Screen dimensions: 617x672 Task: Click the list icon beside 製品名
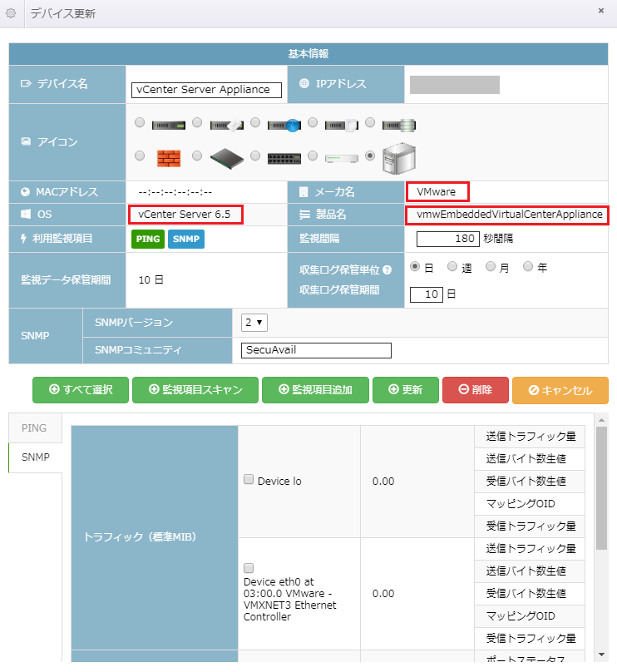304,215
